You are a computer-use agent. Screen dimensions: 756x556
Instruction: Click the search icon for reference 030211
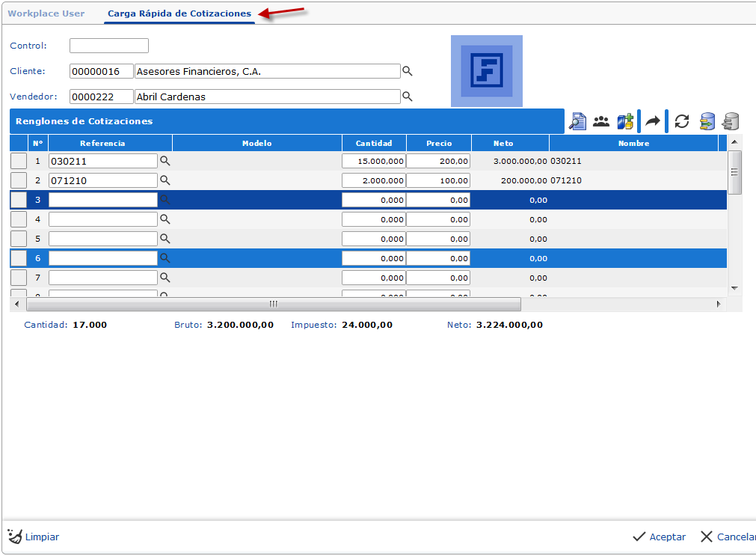(x=165, y=161)
